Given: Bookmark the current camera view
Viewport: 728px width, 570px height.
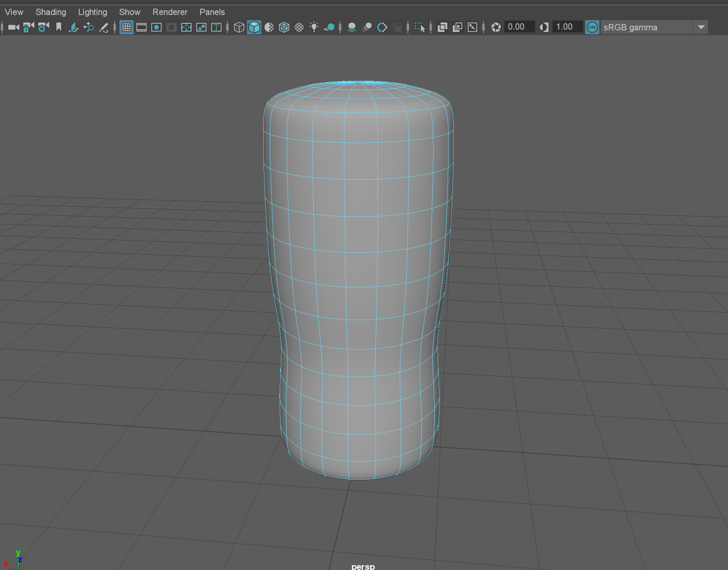Looking at the screenshot, I should click(x=58, y=27).
